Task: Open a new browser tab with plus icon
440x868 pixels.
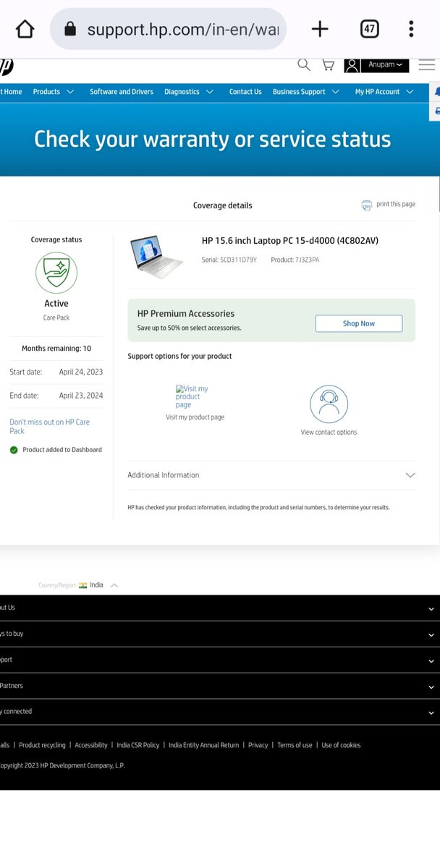Action: [x=320, y=29]
